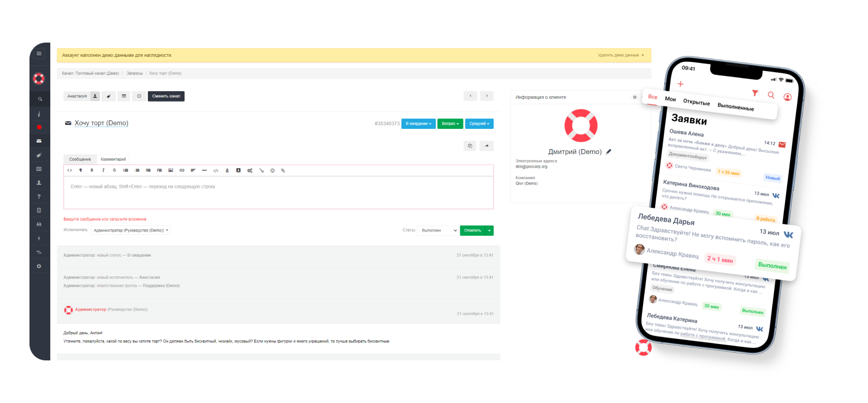Insert a link in the editor
Viewport: 868px width, 403px height.
tap(182, 170)
